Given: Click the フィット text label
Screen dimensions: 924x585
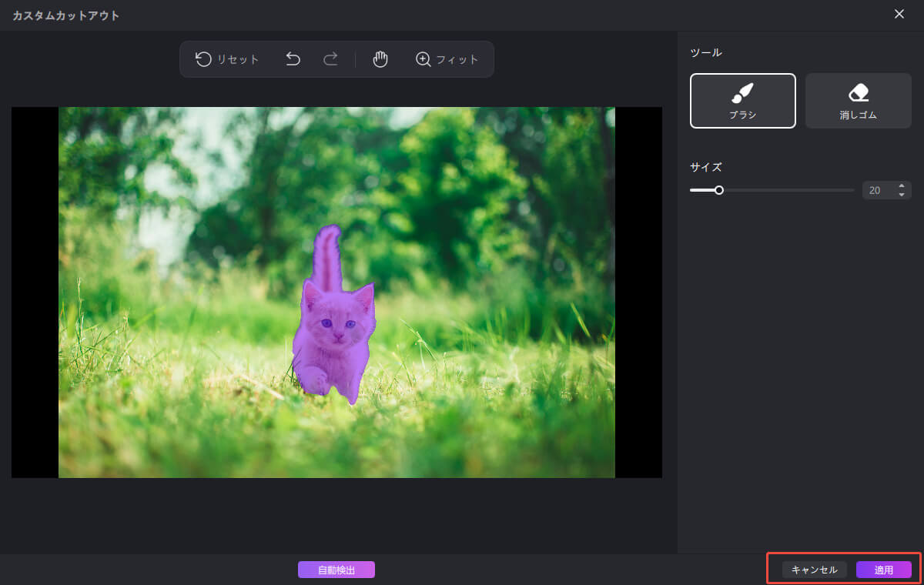Looking at the screenshot, I should 457,59.
